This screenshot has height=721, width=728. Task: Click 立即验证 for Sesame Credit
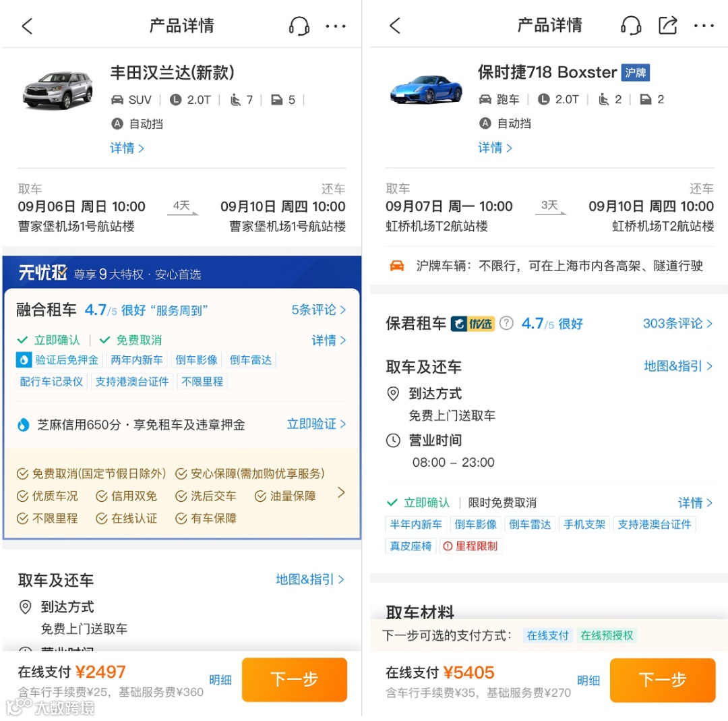click(x=316, y=424)
